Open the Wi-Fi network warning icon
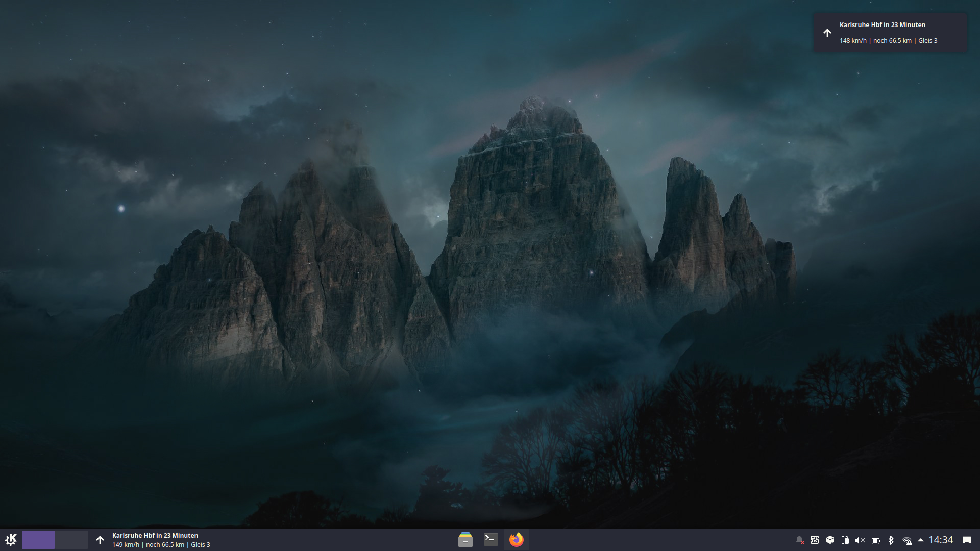This screenshot has height=551, width=980. point(907,540)
